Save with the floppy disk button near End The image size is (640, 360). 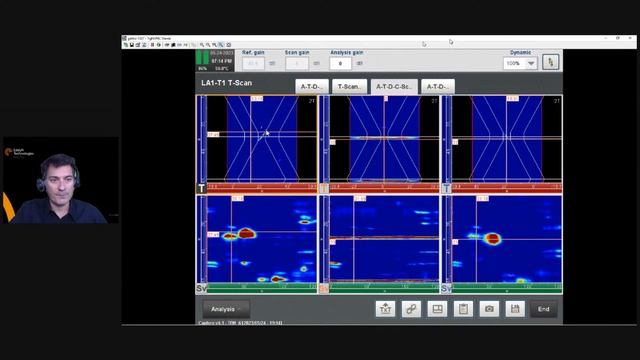(x=515, y=309)
